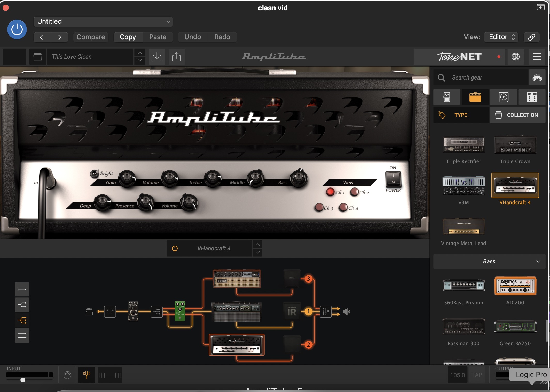
Task: Select the amp gear category tab
Action: pyautogui.click(x=475, y=97)
